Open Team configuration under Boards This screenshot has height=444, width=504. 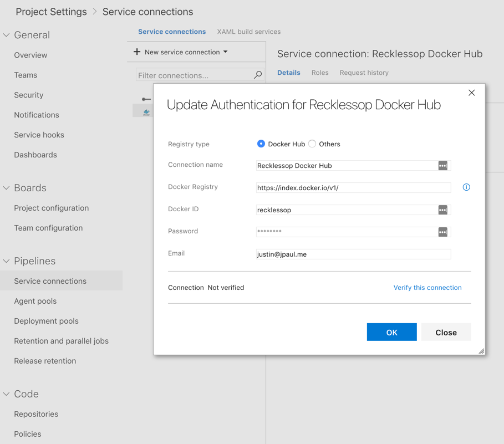[48, 228]
